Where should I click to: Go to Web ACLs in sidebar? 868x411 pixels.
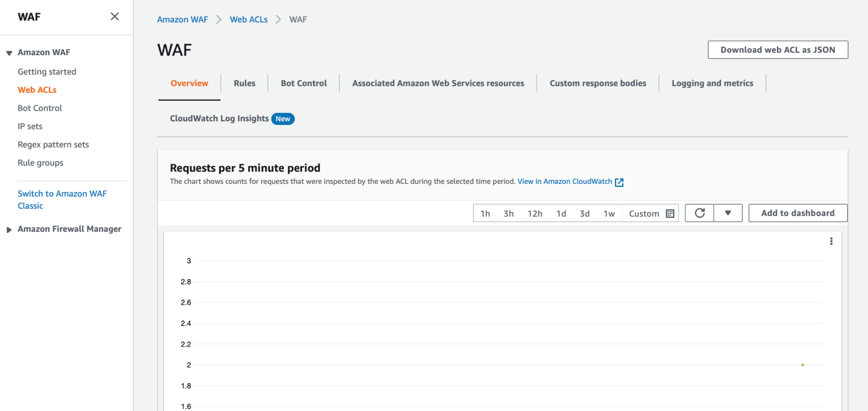pyautogui.click(x=37, y=90)
